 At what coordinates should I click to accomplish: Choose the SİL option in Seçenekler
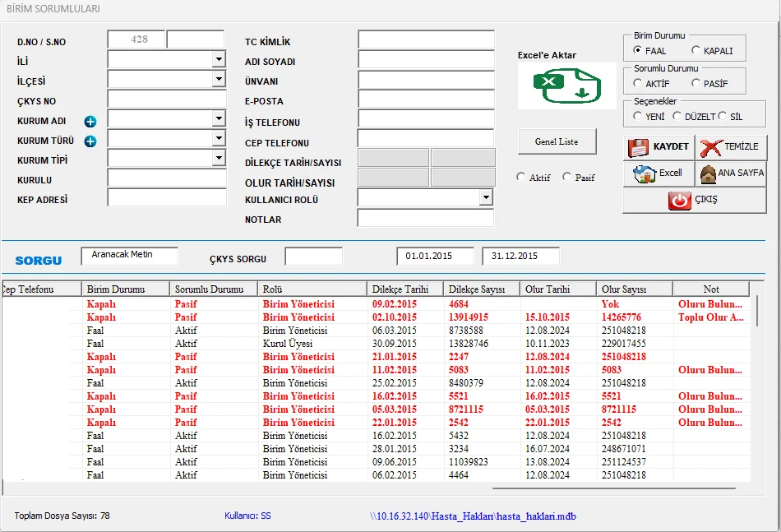point(722,116)
